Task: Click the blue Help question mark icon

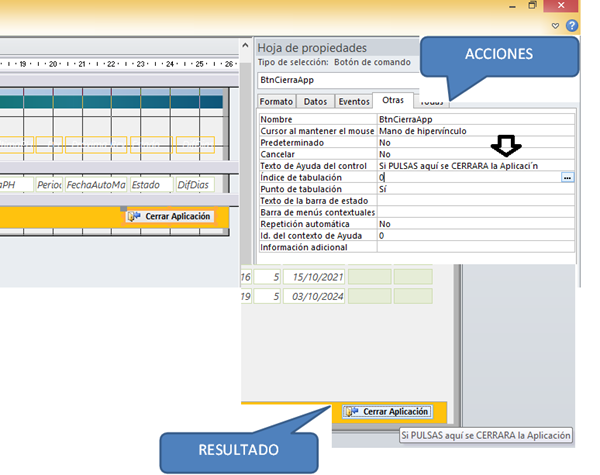Action: tap(572, 27)
